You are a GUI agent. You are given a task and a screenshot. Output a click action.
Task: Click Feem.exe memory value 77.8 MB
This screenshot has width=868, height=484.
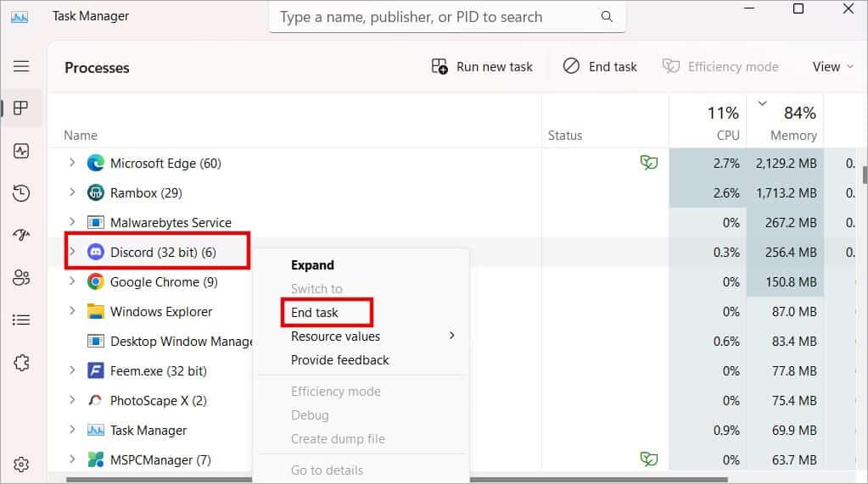click(794, 371)
